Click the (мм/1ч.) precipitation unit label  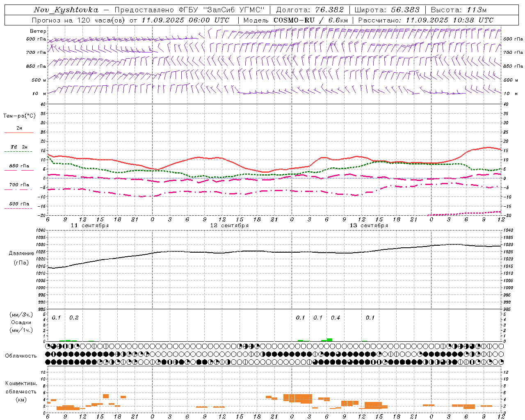point(21,330)
